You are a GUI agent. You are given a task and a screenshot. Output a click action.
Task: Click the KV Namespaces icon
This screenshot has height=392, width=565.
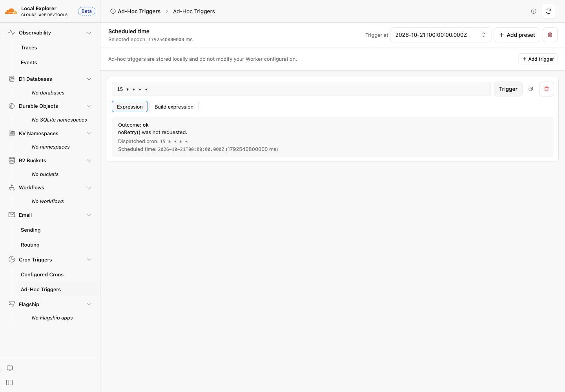point(12,133)
